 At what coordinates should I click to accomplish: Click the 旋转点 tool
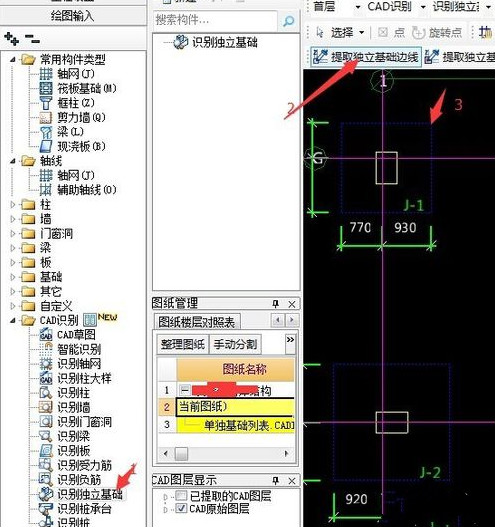(438, 32)
